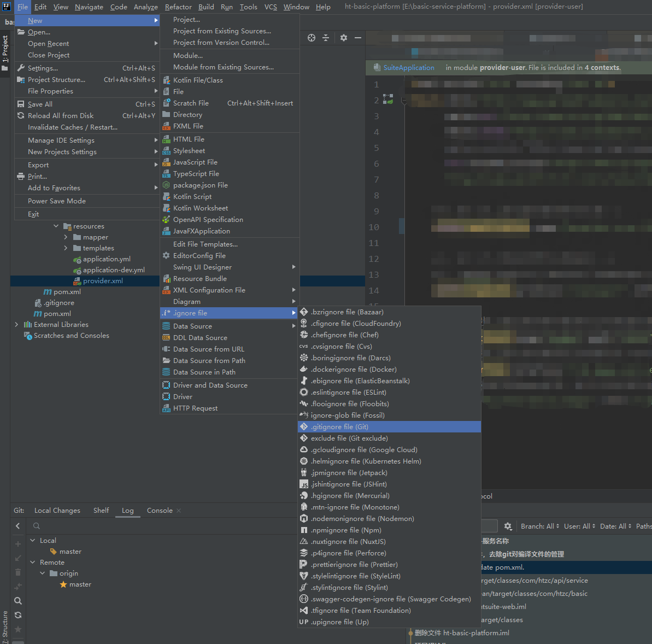The height and width of the screenshot is (644, 652).
Task: Click the Data Source database icon
Action: pyautogui.click(x=166, y=326)
